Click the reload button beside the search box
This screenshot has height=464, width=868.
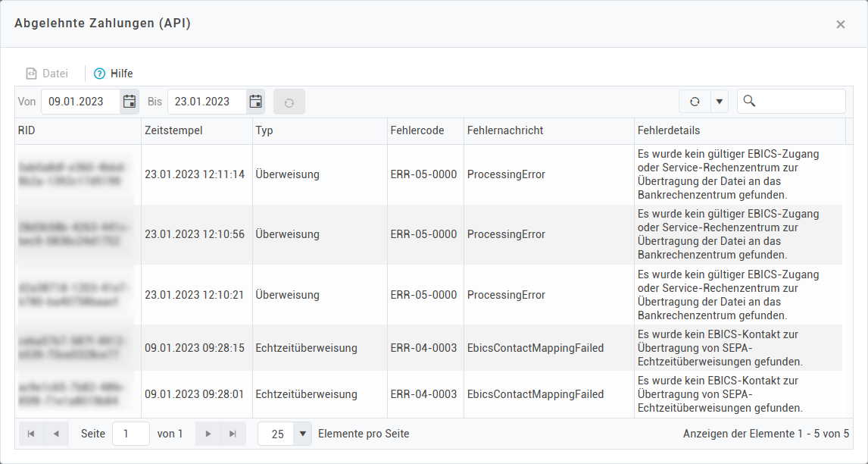tap(695, 102)
